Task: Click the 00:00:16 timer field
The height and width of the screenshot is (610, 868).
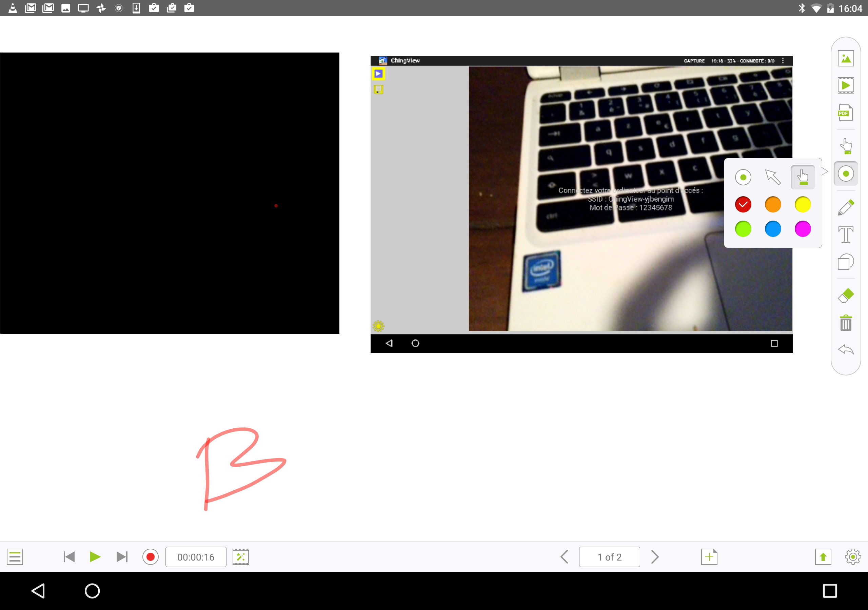Action: click(x=196, y=557)
